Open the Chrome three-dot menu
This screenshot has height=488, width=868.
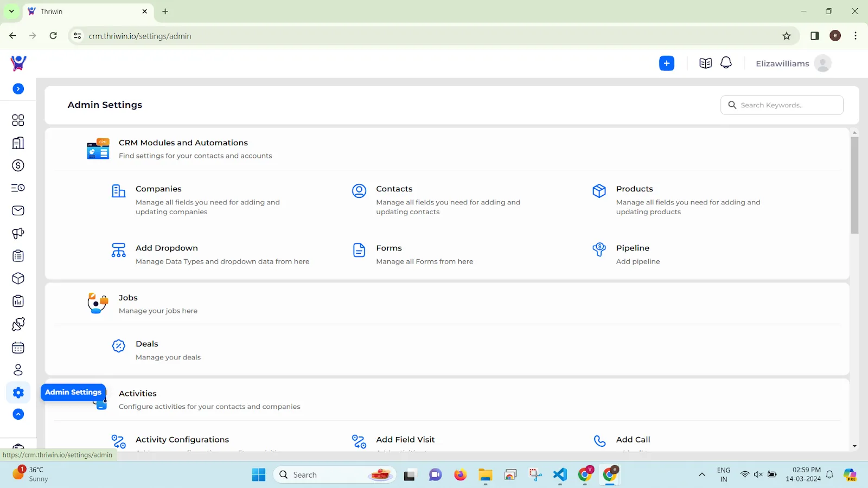tap(856, 36)
